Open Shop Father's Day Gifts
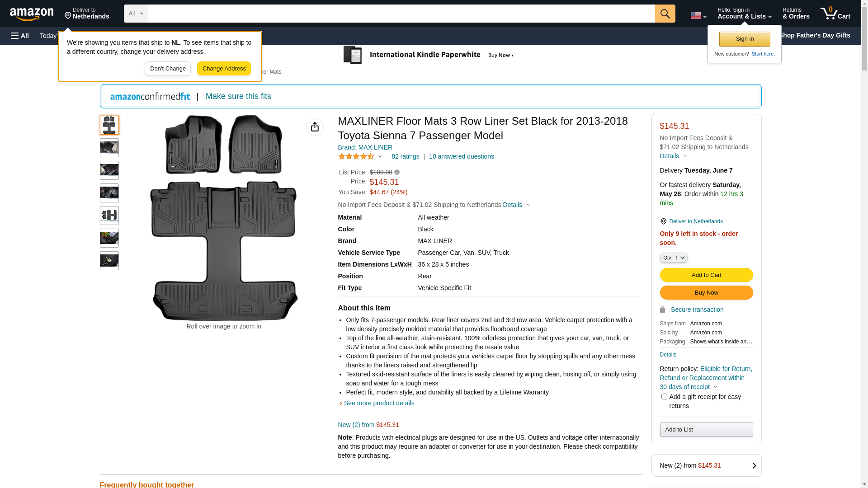This screenshot has width=868, height=488. click(815, 35)
